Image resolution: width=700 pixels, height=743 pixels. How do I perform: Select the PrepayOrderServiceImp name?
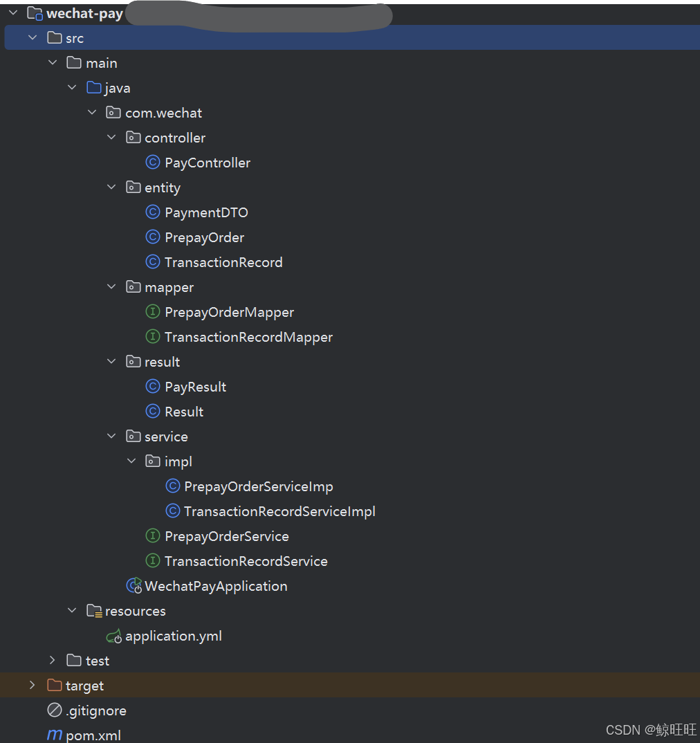[259, 486]
